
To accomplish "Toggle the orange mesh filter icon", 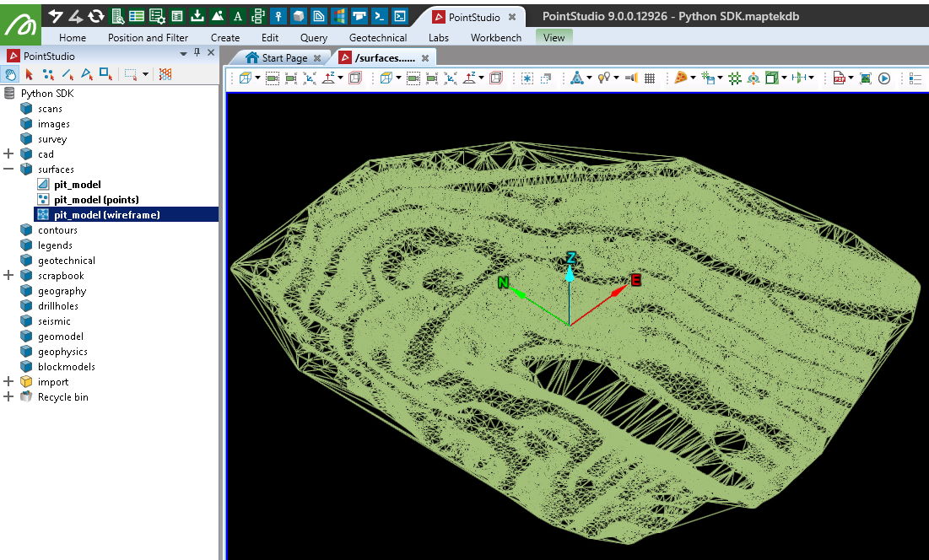I will click(165, 74).
